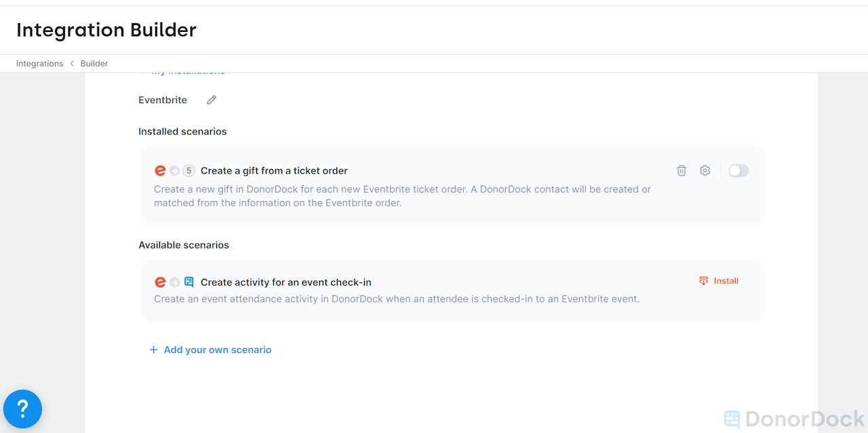Image resolution: width=868 pixels, height=433 pixels.
Task: Click the blue DonorDock icon on the check-in scenario
Action: coord(189,282)
